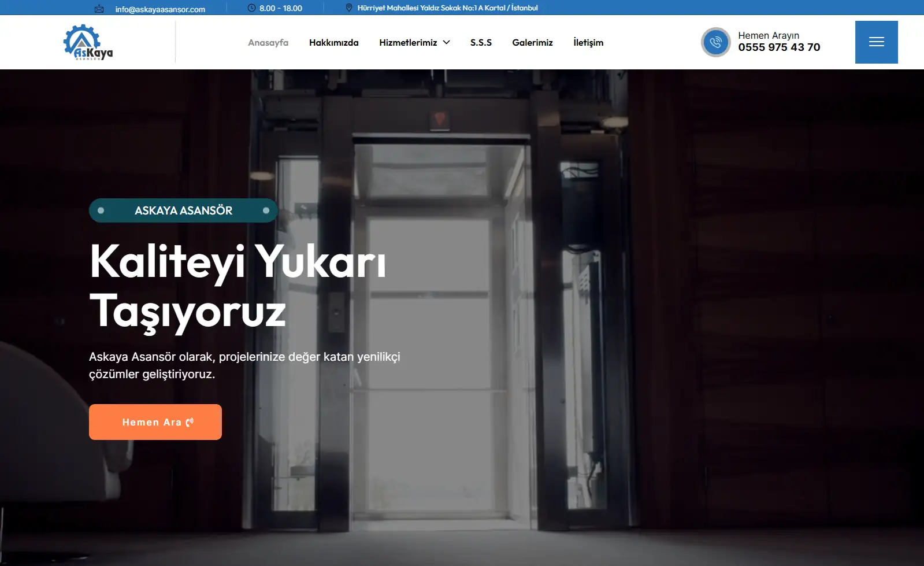Navigate to Galerimiz

[532, 43]
